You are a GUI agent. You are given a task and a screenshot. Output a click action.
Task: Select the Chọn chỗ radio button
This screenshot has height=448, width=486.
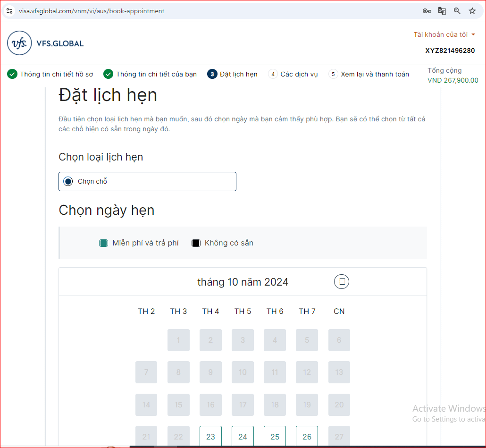[x=68, y=181]
